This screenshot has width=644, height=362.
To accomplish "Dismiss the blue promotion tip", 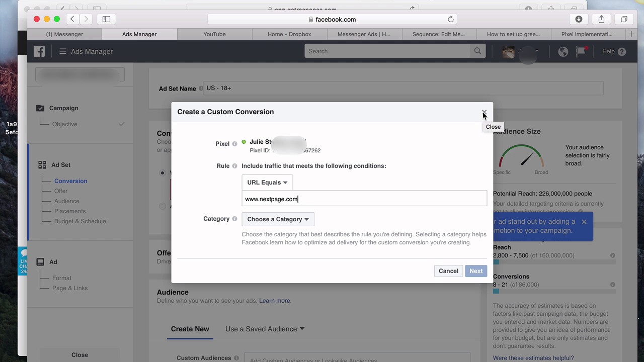I will (584, 222).
